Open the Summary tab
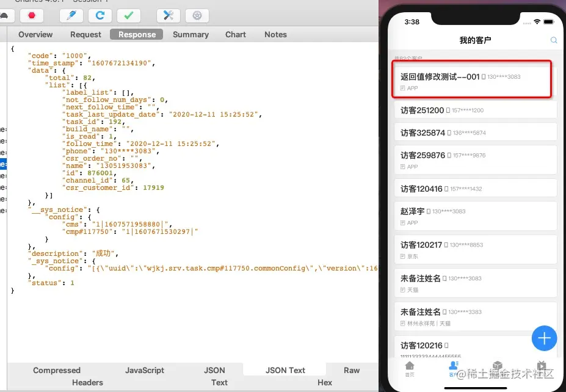 coord(190,35)
